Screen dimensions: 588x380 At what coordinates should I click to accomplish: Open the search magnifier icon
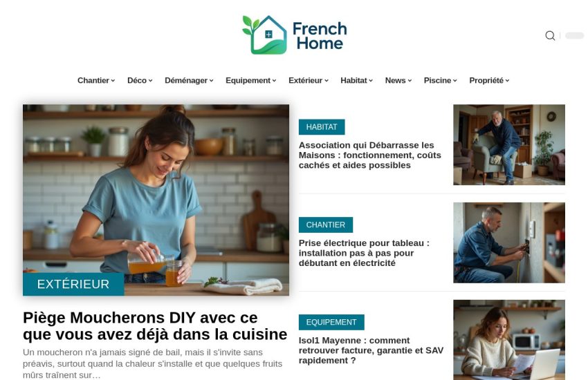click(550, 35)
